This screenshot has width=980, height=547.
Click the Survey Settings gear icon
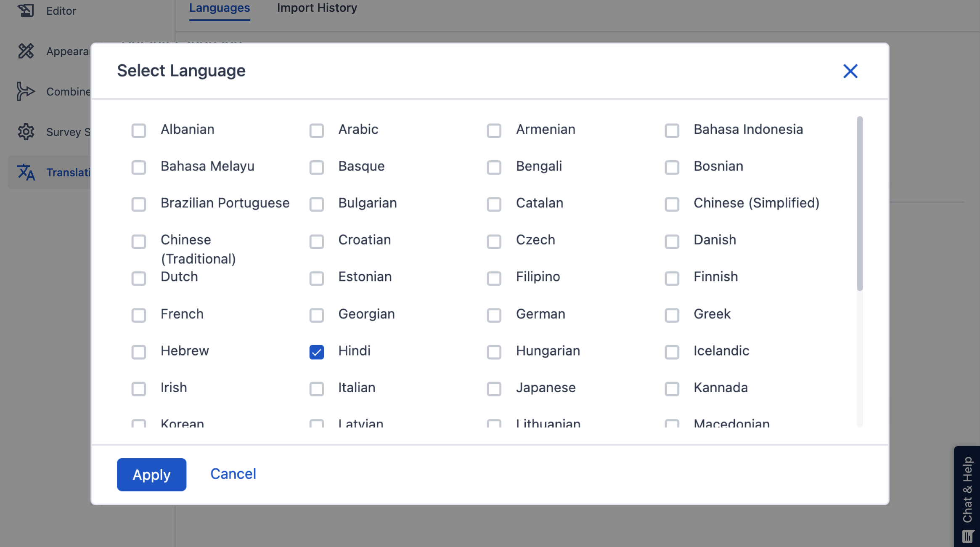point(26,132)
